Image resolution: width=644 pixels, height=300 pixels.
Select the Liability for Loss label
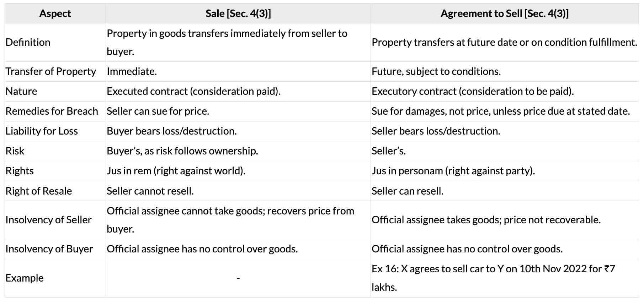(x=42, y=131)
